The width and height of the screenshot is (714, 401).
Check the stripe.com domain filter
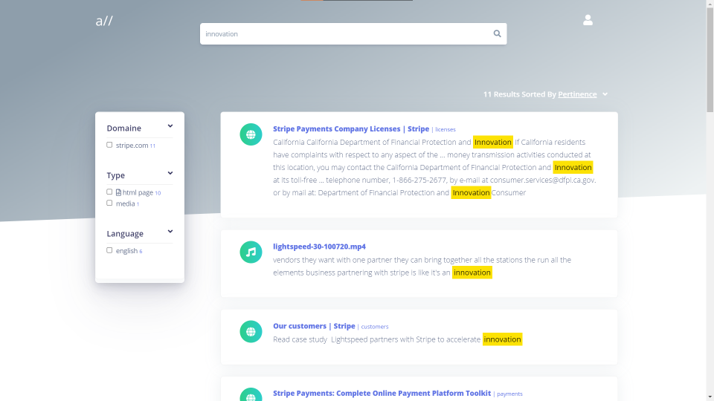pyautogui.click(x=109, y=145)
